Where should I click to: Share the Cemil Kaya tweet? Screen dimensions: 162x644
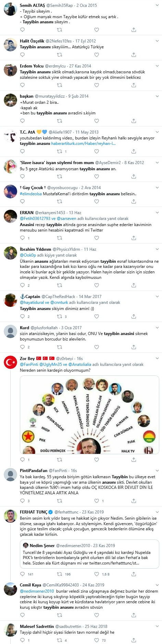click(134, 616)
